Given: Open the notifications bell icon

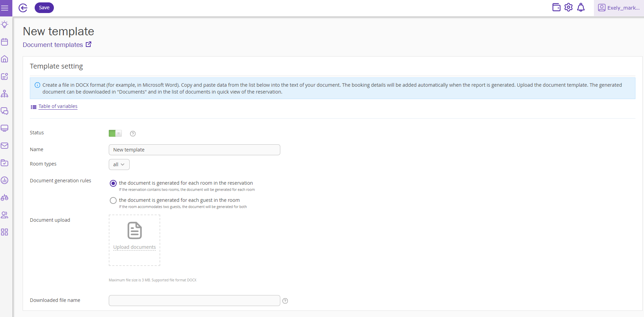Looking at the screenshot, I should pos(581,7).
